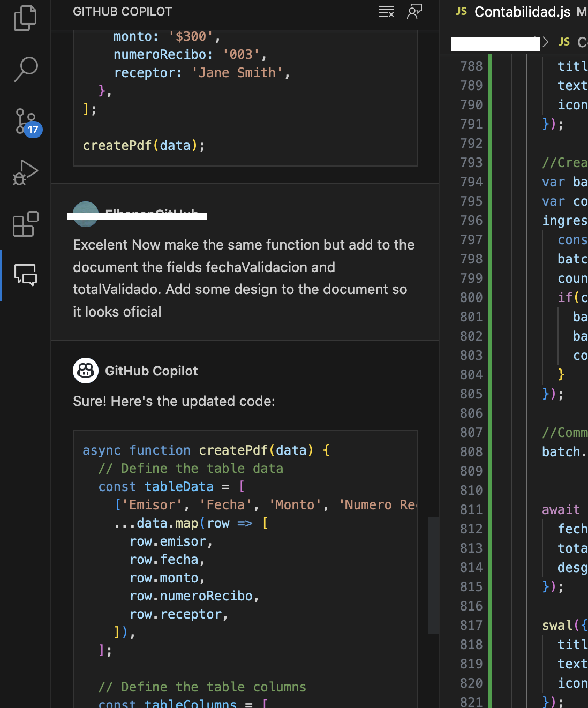Click the comment "// Define the table data"
Image resolution: width=588 pixels, height=708 pixels.
click(191, 468)
